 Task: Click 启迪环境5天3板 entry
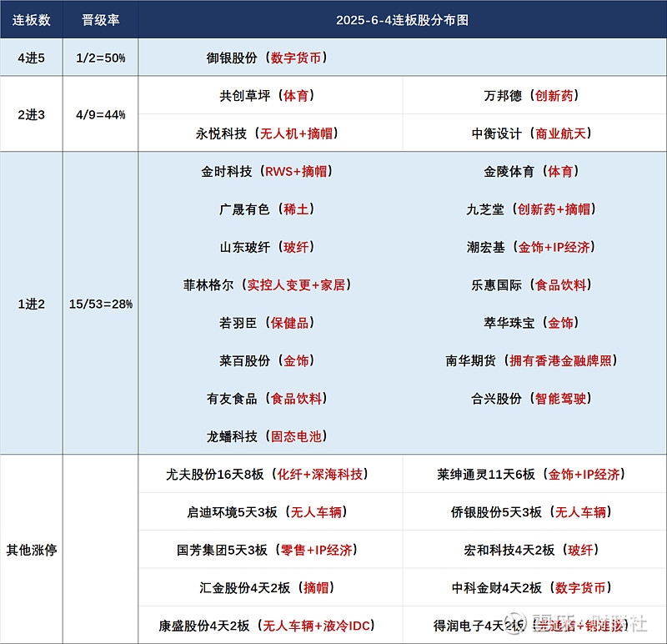[x=267, y=512]
